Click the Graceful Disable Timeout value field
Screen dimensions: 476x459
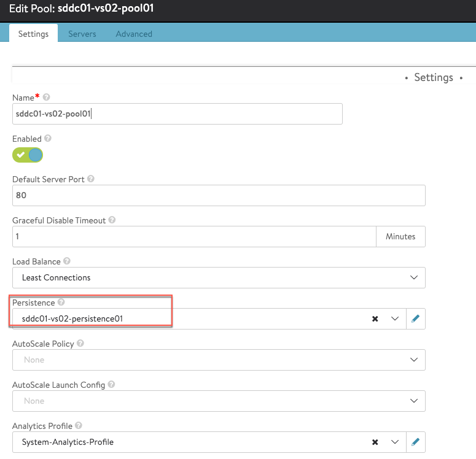[193, 236]
